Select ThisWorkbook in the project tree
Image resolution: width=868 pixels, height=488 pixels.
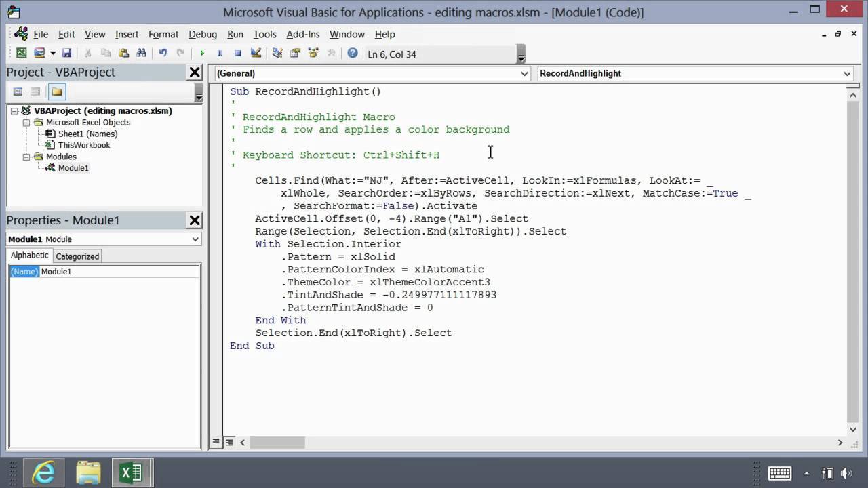[x=84, y=145]
